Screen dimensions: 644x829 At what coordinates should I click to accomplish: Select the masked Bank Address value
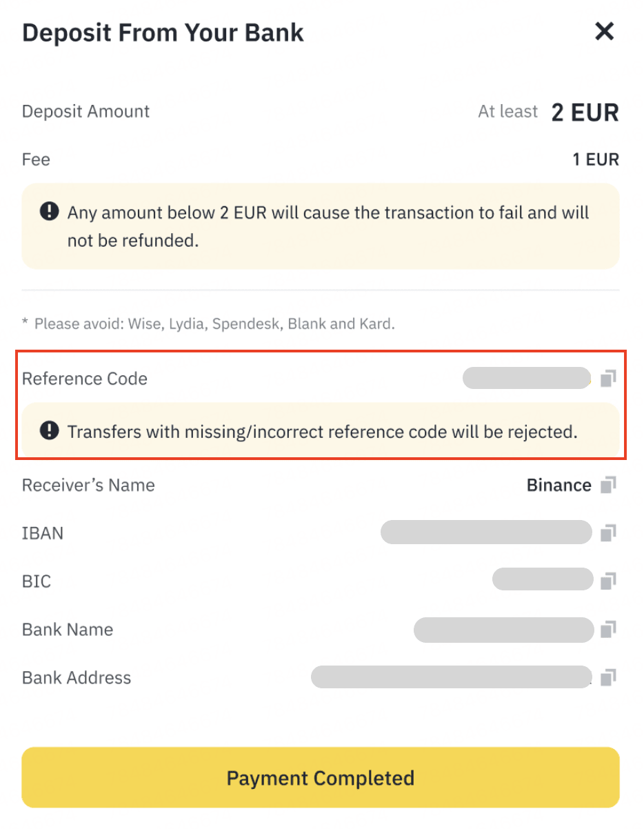click(x=452, y=677)
